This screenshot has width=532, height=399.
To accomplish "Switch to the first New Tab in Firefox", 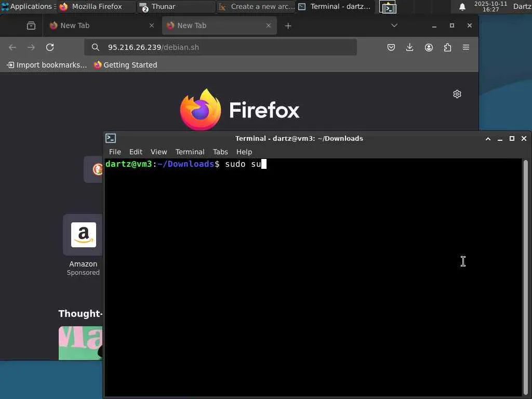I will click(x=101, y=25).
